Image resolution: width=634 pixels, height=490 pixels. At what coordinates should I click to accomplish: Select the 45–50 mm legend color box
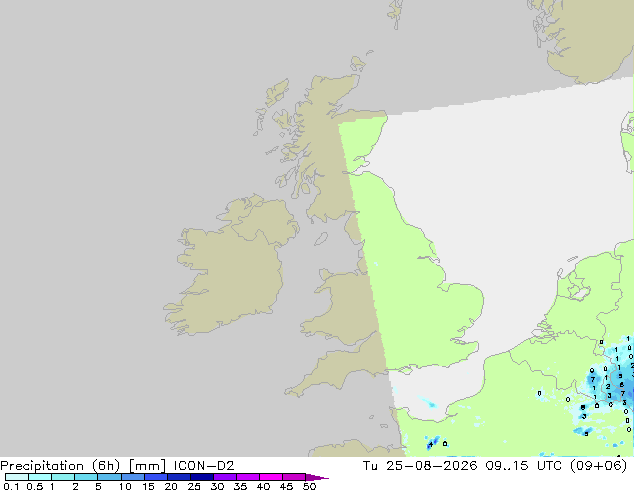coord(294,477)
